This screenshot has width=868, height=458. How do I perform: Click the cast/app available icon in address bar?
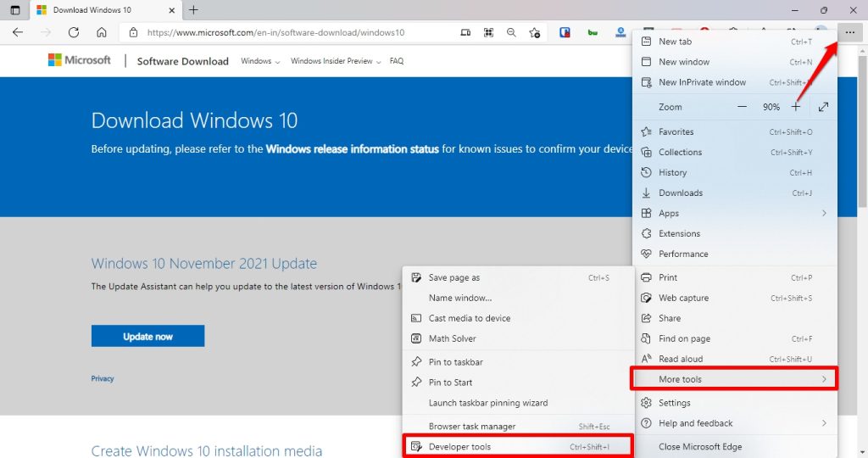click(x=465, y=33)
